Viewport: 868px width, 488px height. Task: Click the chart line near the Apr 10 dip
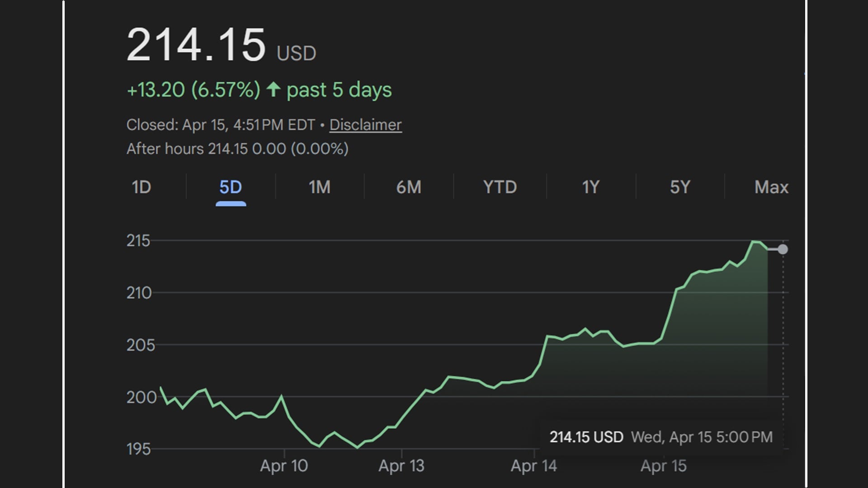(319, 445)
